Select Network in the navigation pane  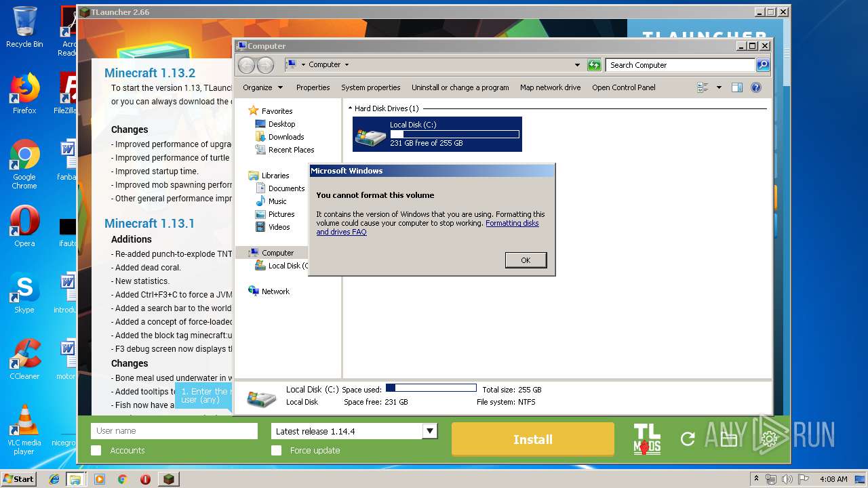[269, 291]
